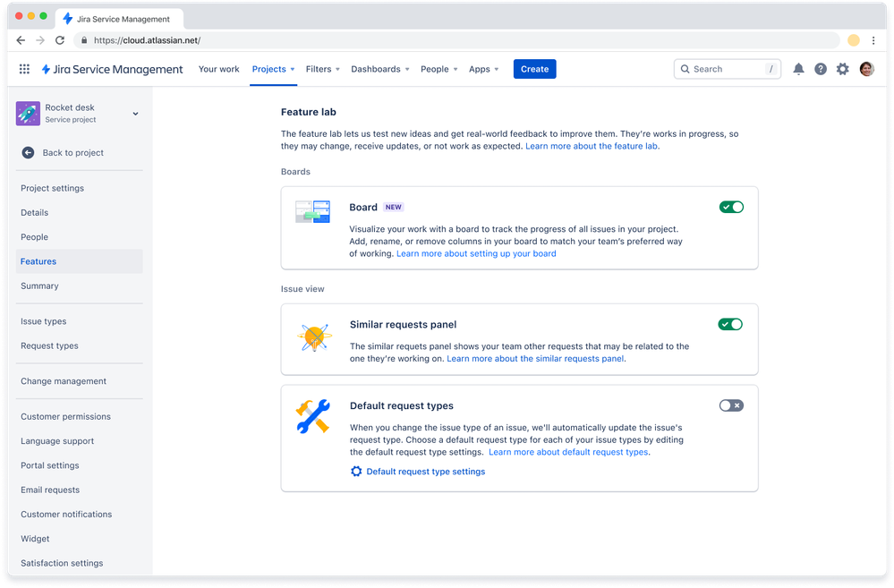Image resolution: width=894 pixels, height=588 pixels.
Task: Enable the Default request types toggle
Action: (x=731, y=405)
